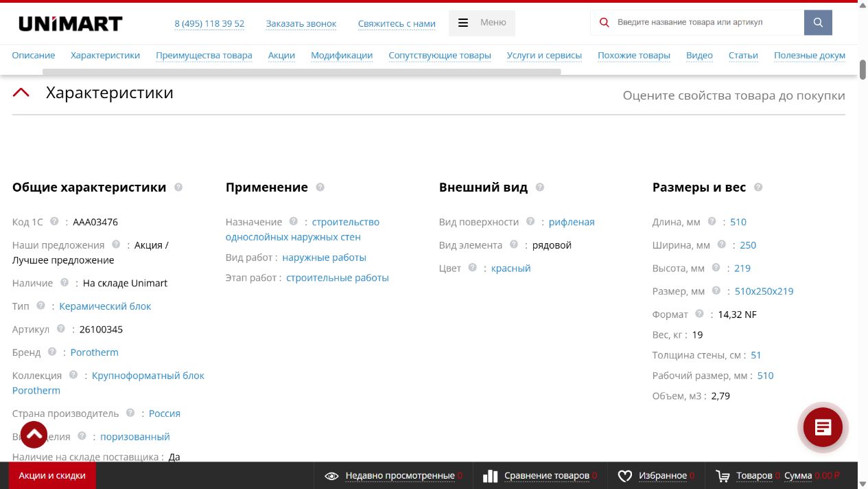This screenshot has width=868, height=489.
Task: Go to Похожие товары tab
Action: point(634,55)
